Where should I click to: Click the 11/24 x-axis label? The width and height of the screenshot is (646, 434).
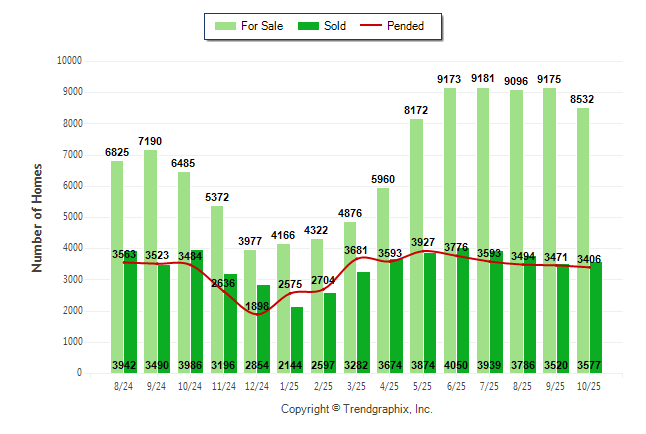[223, 385]
